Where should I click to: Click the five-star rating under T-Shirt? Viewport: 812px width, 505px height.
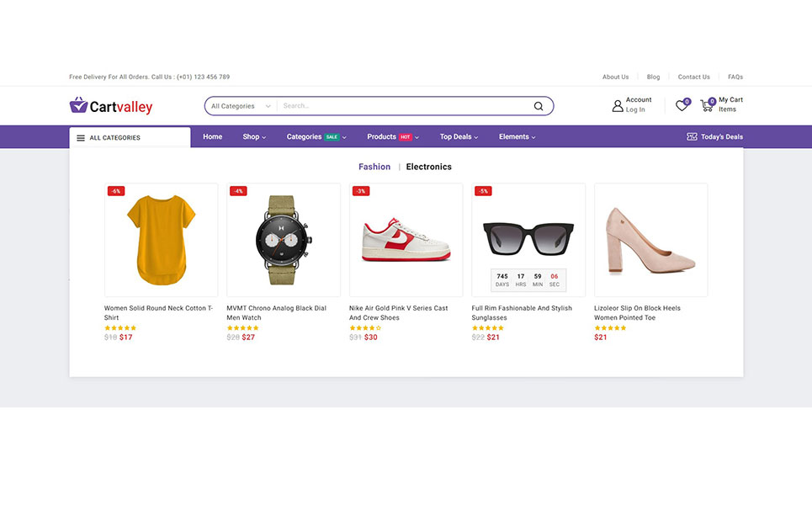pyautogui.click(x=119, y=328)
